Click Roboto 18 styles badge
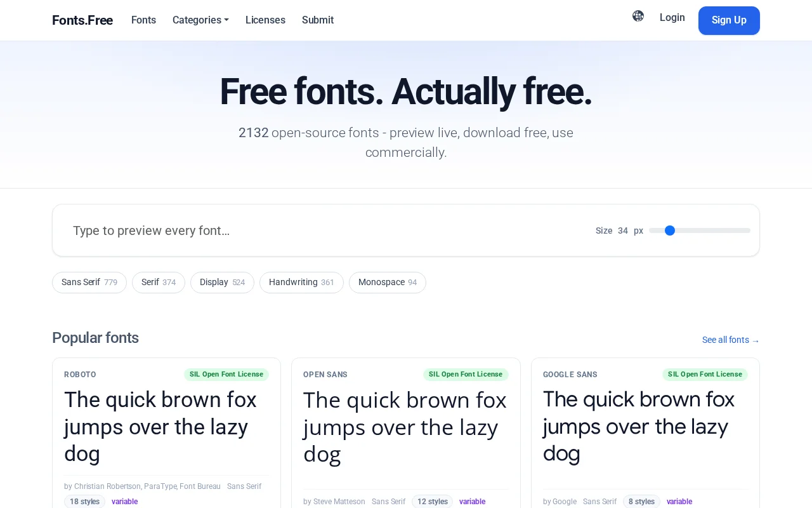 point(84,502)
